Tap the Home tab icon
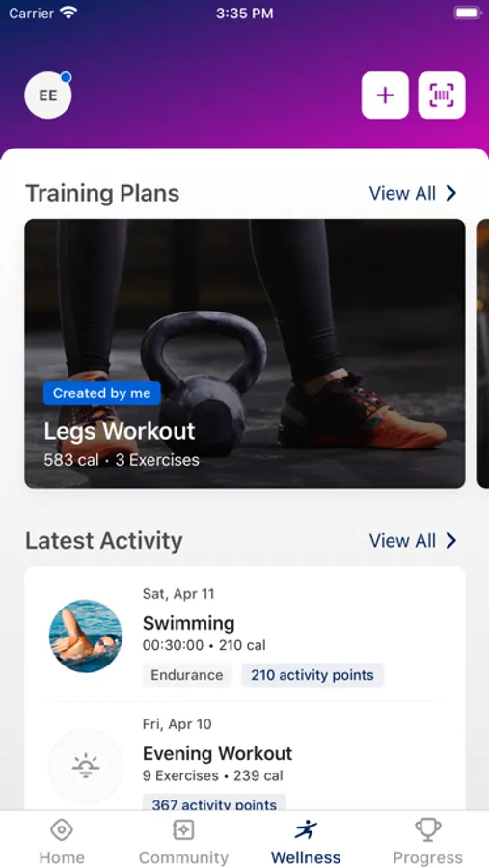Viewport: 489px width, 868px height. tap(62, 829)
